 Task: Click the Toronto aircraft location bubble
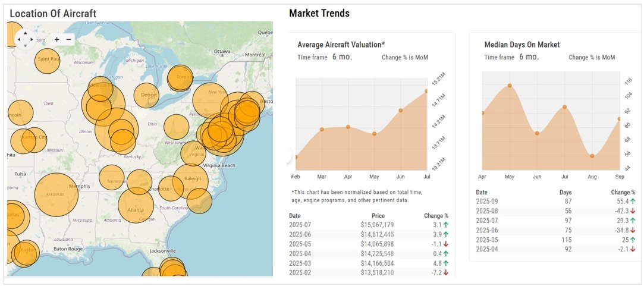(x=180, y=78)
